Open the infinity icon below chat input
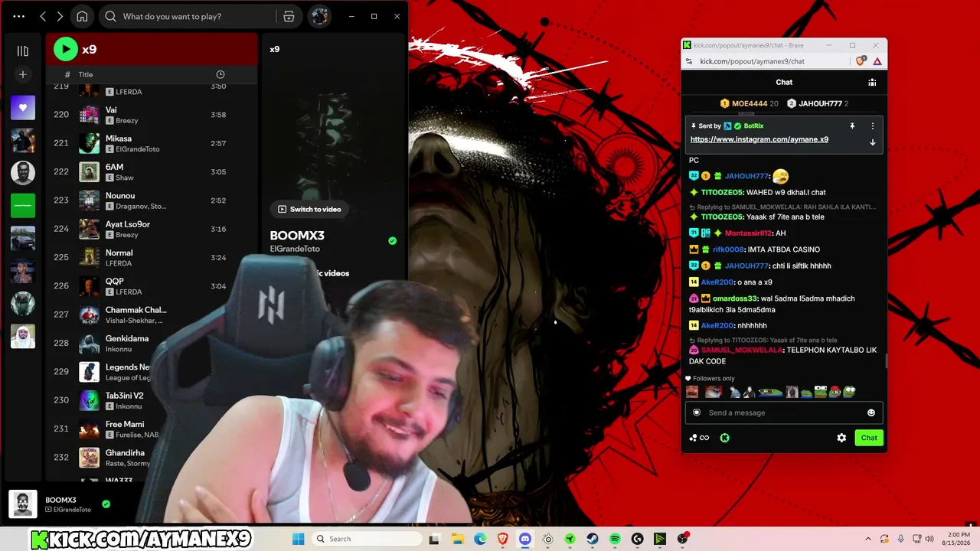 (704, 438)
